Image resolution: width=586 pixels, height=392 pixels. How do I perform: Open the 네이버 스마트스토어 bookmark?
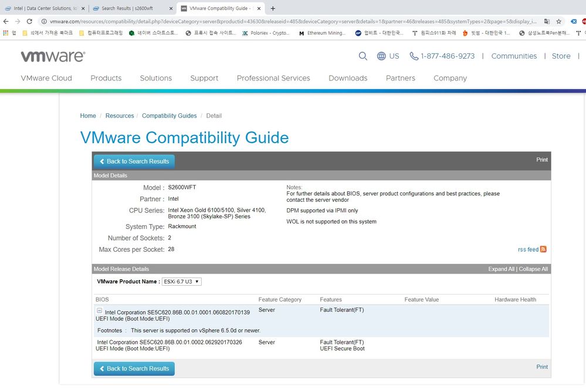pyautogui.click(x=153, y=33)
